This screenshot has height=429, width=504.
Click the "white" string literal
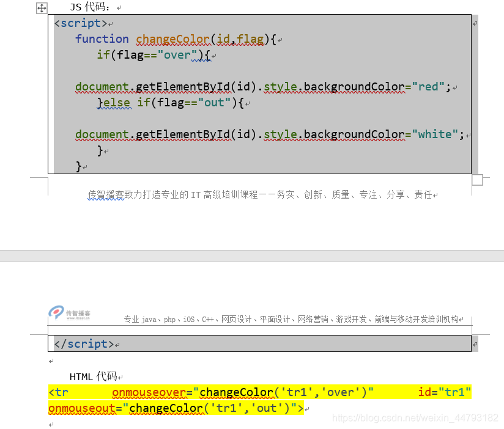(x=435, y=134)
